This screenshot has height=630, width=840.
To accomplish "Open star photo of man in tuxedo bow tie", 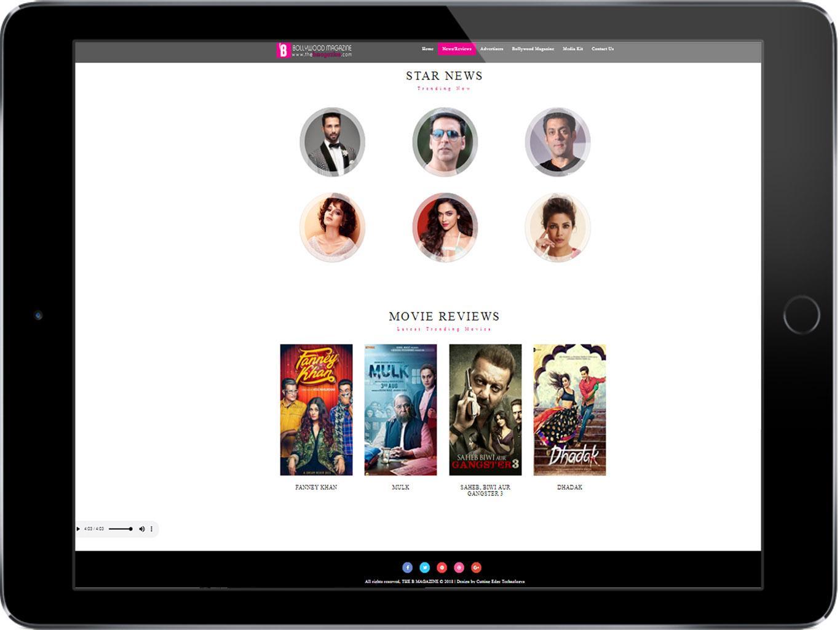I will (x=332, y=142).
